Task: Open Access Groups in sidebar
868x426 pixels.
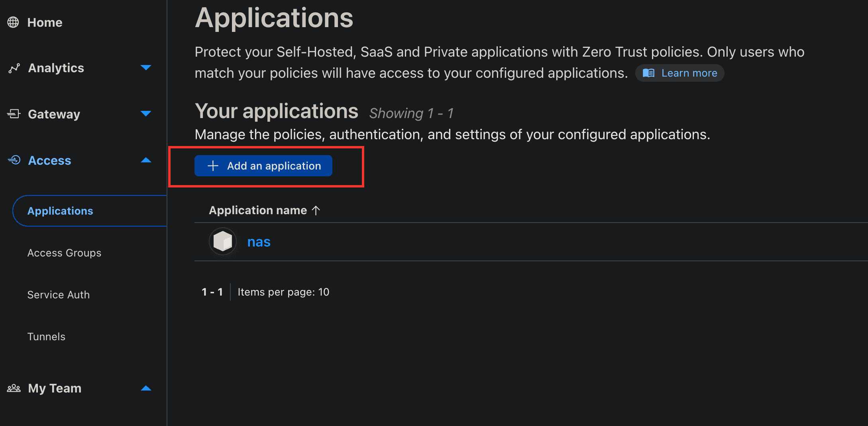Action: coord(64,253)
